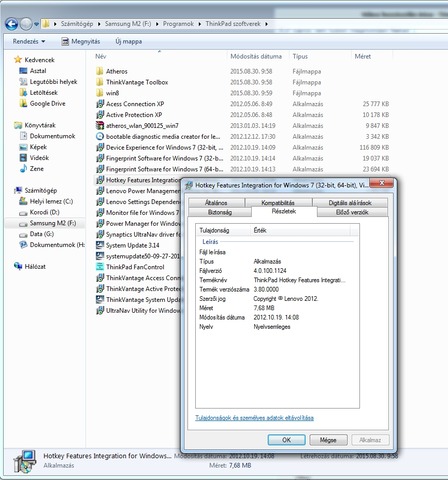Viewport: 448px width, 480px height.
Task: Open the recent locations dropdown arrow
Action: [x=36, y=24]
